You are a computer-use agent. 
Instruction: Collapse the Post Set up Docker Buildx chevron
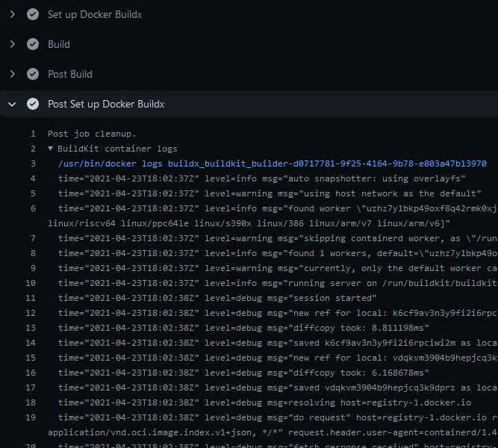tap(12, 104)
